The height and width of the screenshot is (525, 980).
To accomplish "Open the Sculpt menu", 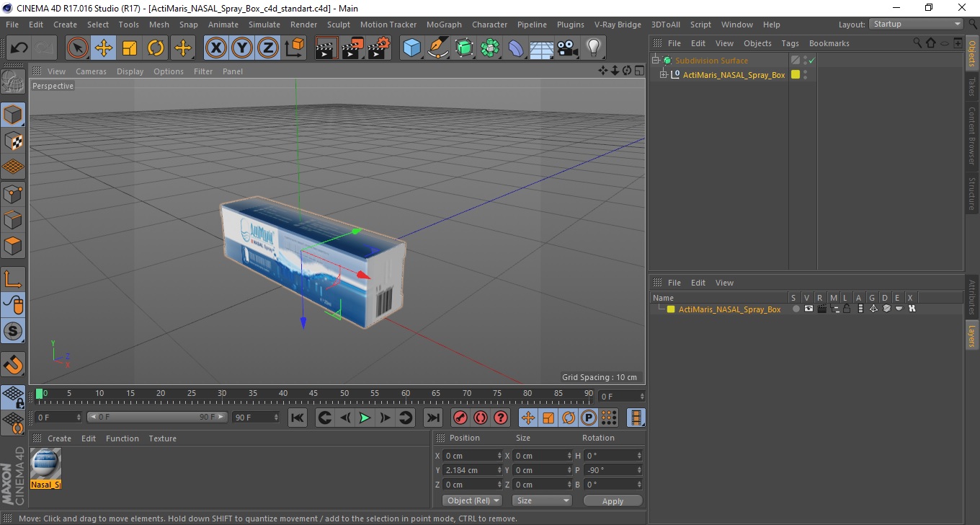I will click(x=339, y=25).
